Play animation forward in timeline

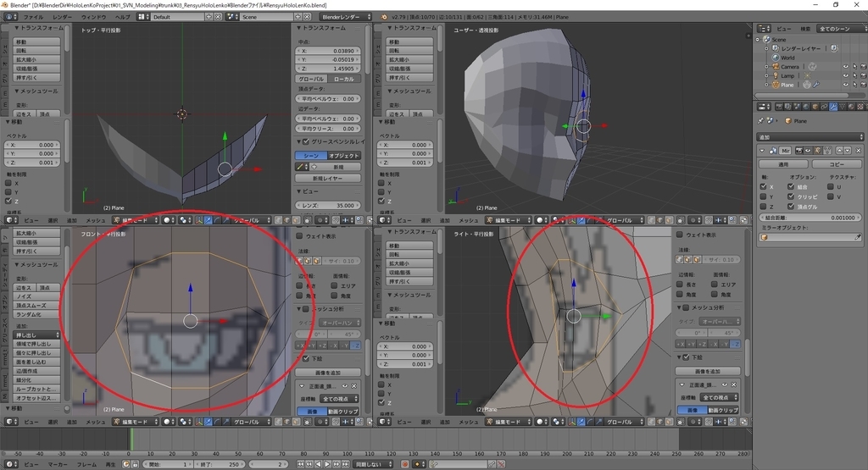[327, 464]
